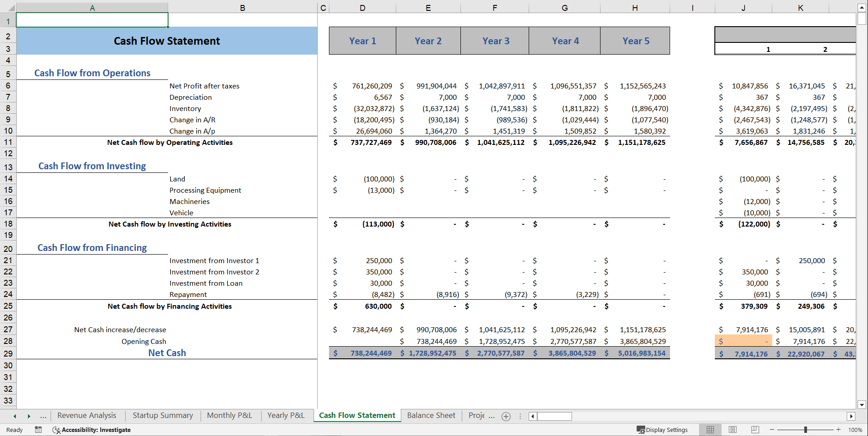
Task: Open the Revenue Analysis sheet tab
Action: [87, 415]
